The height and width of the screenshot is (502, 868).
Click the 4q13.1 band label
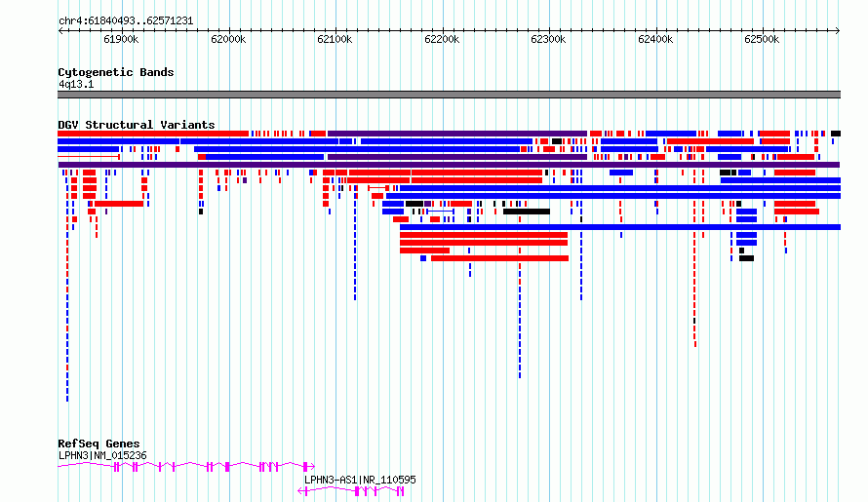76,85
